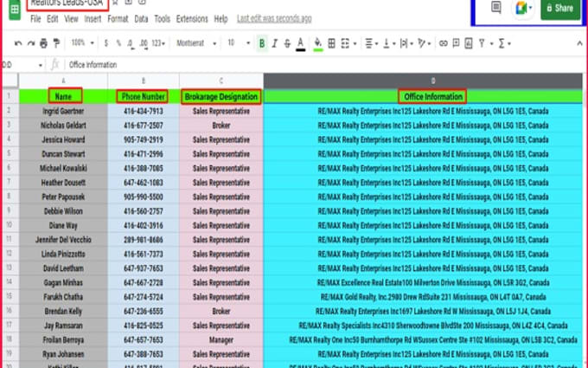Viewport: 588px width, 368px height.
Task: Open the Help menu
Action: coord(220,19)
